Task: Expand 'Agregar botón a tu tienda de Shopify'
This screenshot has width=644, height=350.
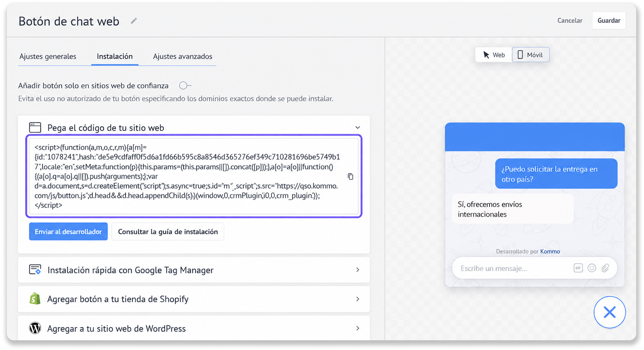Action: [x=358, y=299]
